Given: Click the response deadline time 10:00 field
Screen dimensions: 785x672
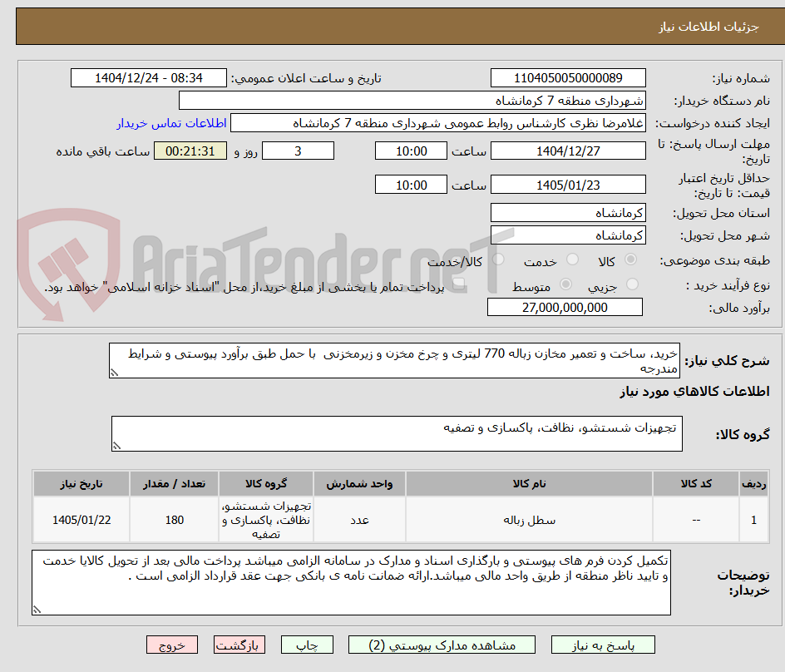Looking at the screenshot, I should [411, 151].
